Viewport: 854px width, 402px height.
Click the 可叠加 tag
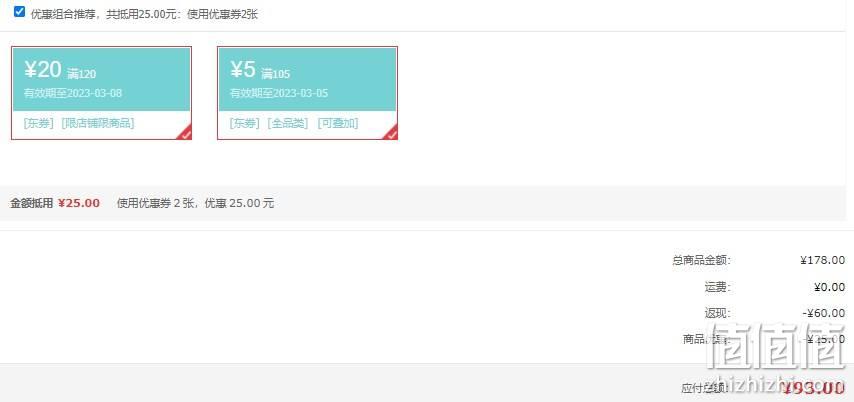click(338, 124)
